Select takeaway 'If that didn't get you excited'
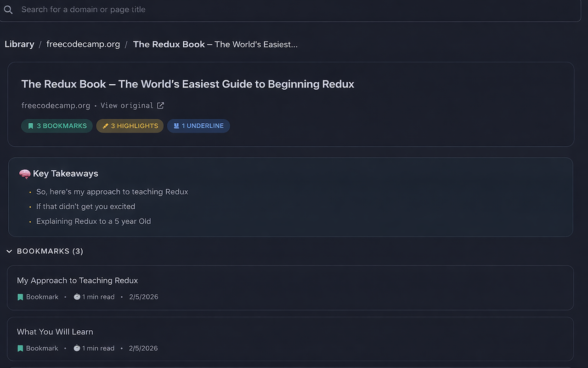588x368 pixels. [86, 207]
